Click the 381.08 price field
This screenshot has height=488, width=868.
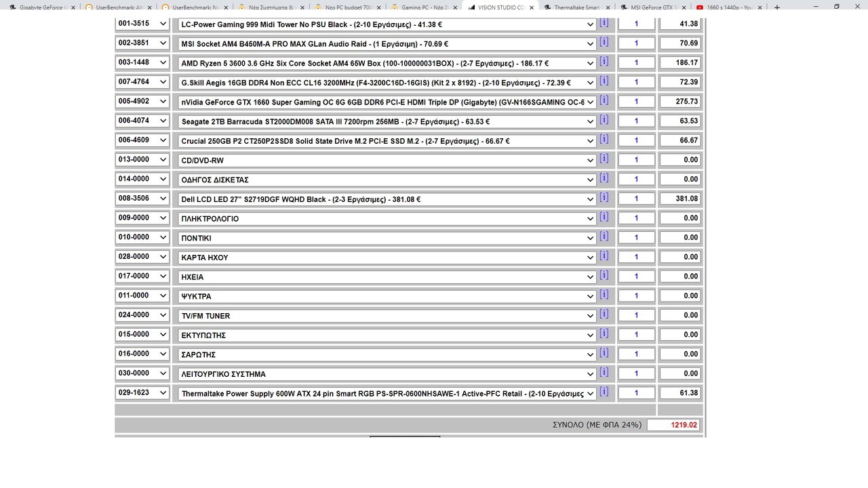tap(680, 199)
